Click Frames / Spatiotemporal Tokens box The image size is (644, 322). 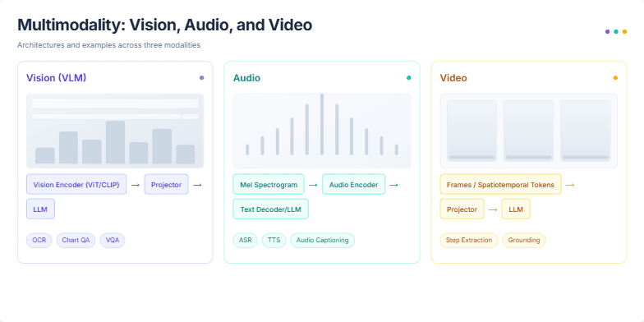501,184
